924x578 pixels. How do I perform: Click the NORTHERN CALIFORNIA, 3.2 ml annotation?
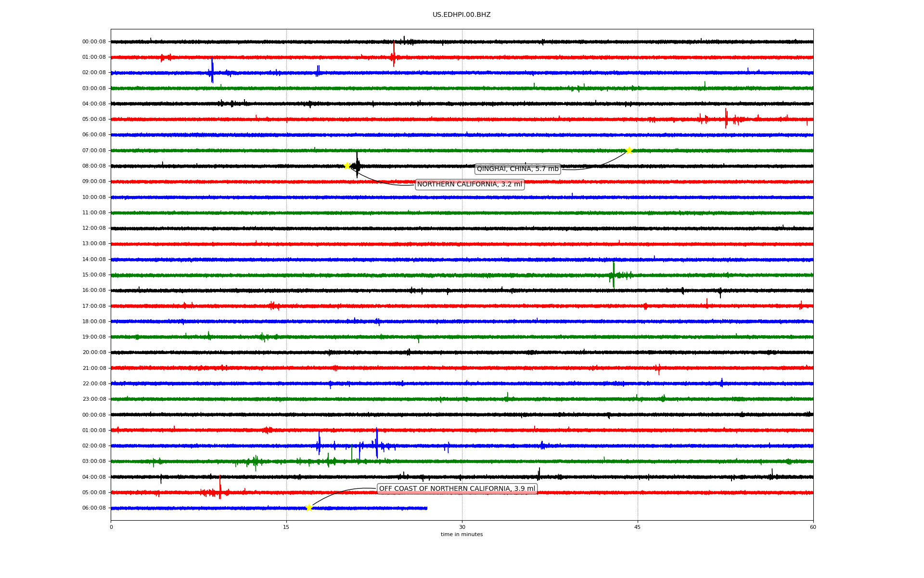coord(469,184)
